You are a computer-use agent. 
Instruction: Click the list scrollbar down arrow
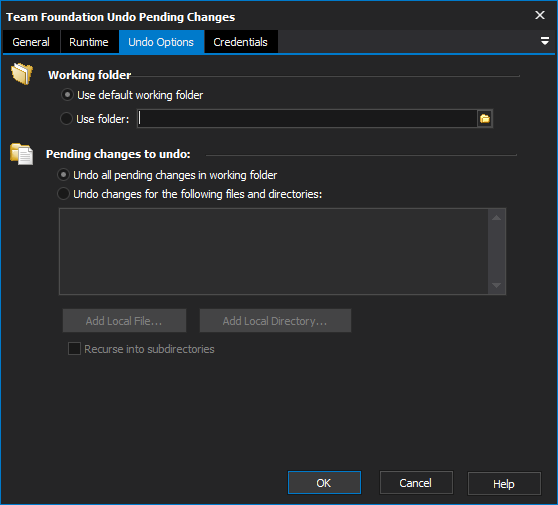click(496, 285)
